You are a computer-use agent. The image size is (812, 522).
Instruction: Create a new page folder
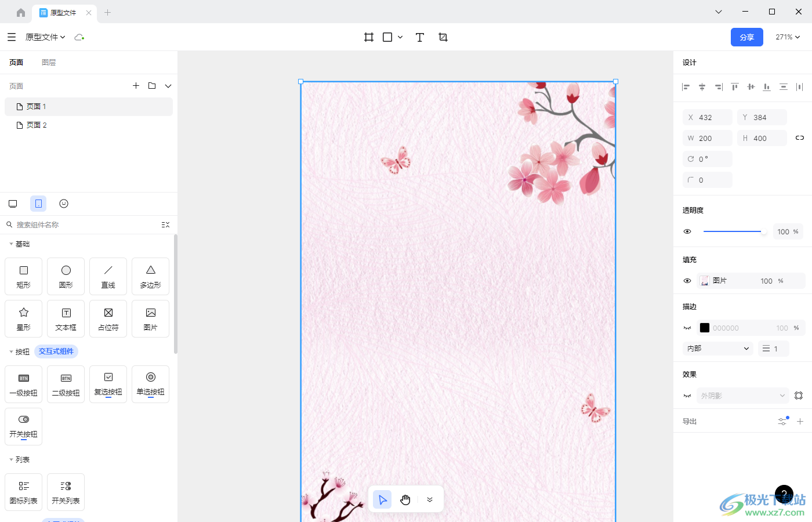(152, 86)
